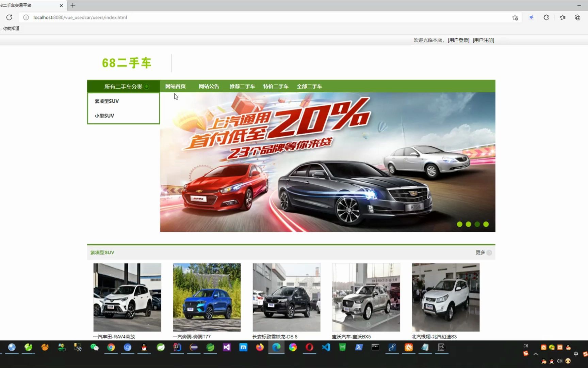The width and height of the screenshot is (588, 368).
Task: Open the 特价二手车 nav item
Action: [276, 87]
